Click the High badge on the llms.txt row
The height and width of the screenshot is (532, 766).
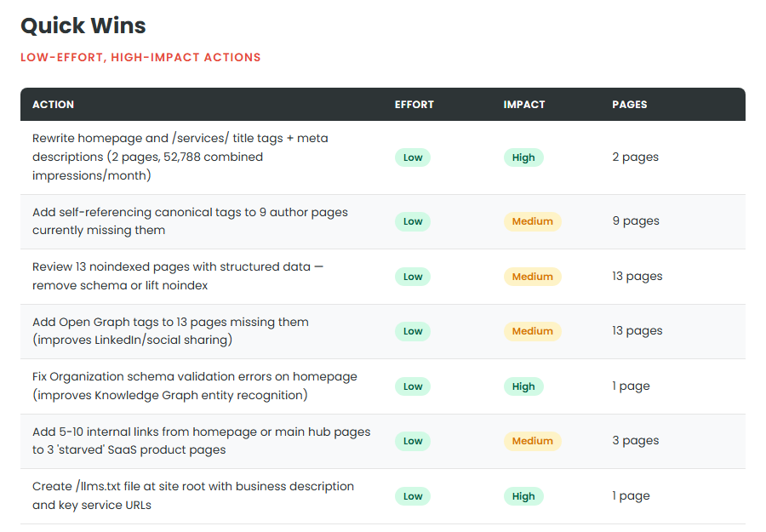(523, 495)
